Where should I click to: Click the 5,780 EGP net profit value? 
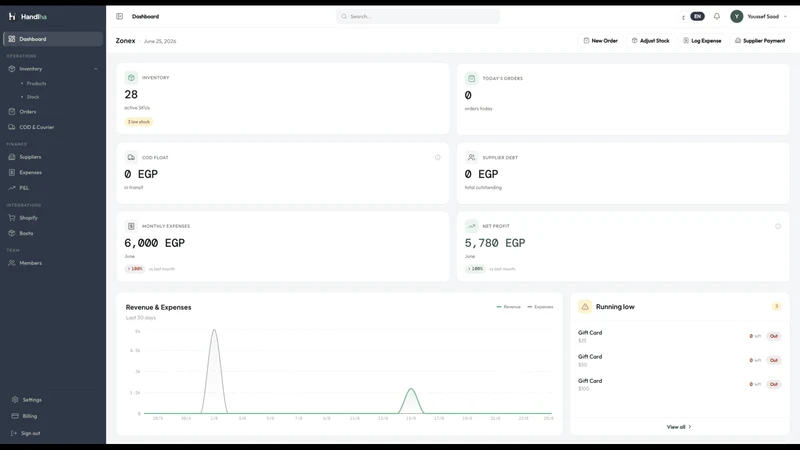pyautogui.click(x=495, y=243)
